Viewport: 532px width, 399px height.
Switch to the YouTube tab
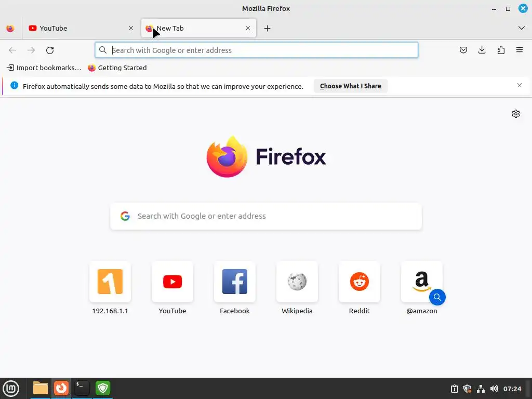(82, 28)
